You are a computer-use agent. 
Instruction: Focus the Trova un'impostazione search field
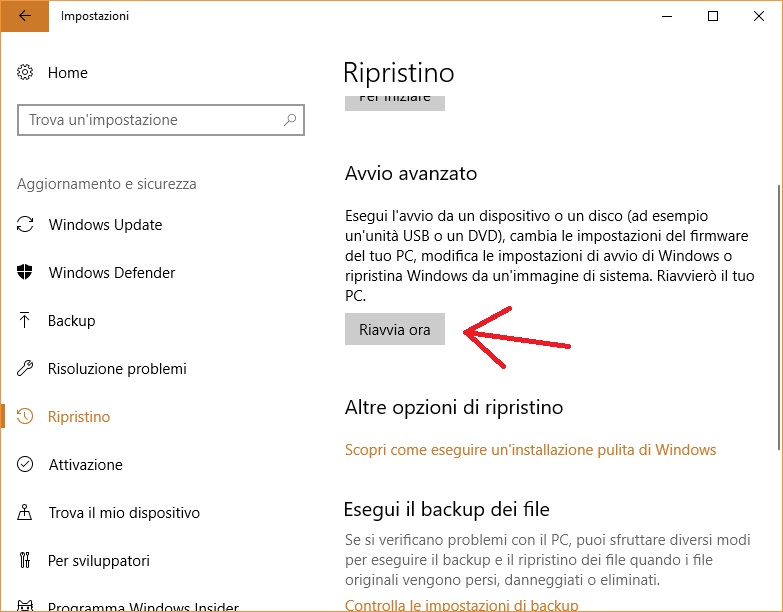(161, 120)
